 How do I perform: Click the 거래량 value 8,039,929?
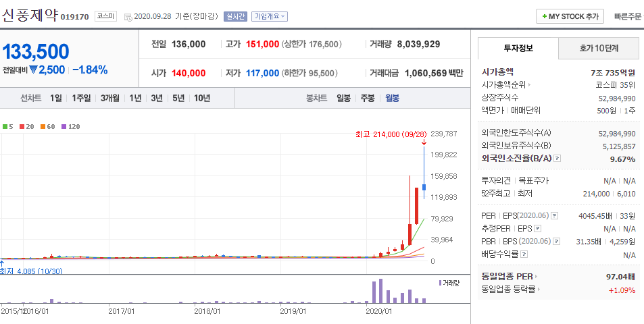pyautogui.click(x=418, y=45)
